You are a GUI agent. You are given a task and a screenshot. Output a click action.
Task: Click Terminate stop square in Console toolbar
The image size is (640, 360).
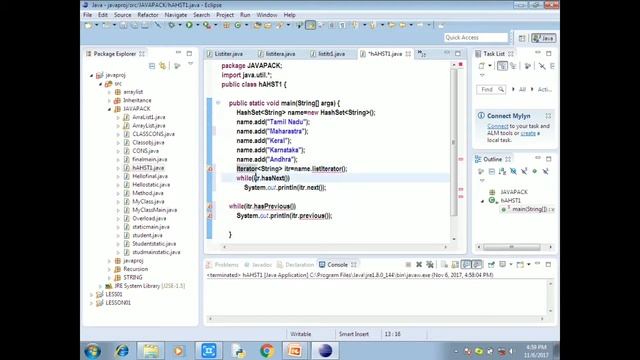tap(408, 264)
